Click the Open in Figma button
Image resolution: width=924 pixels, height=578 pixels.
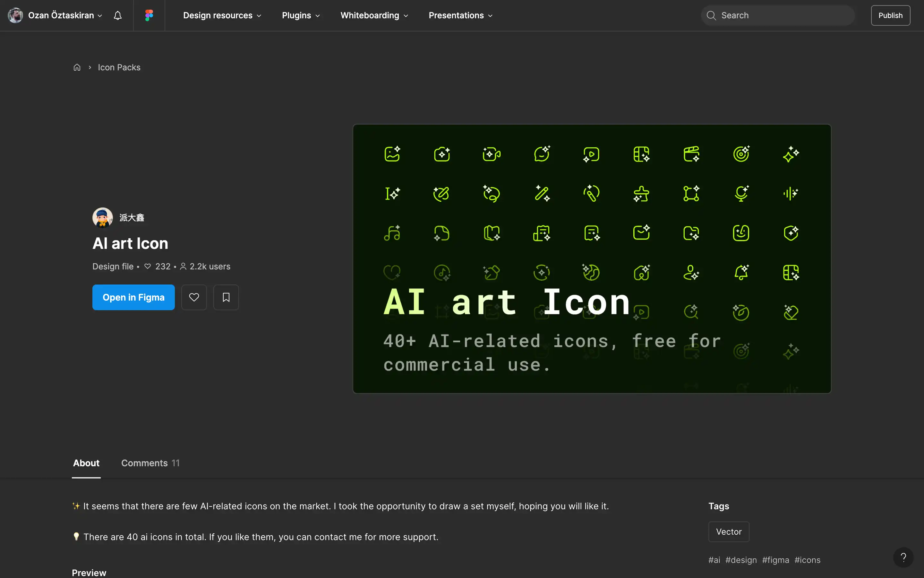(x=134, y=297)
